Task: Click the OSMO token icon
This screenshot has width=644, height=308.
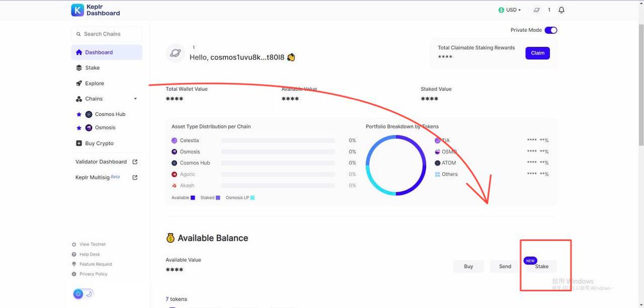Action: [437, 152]
